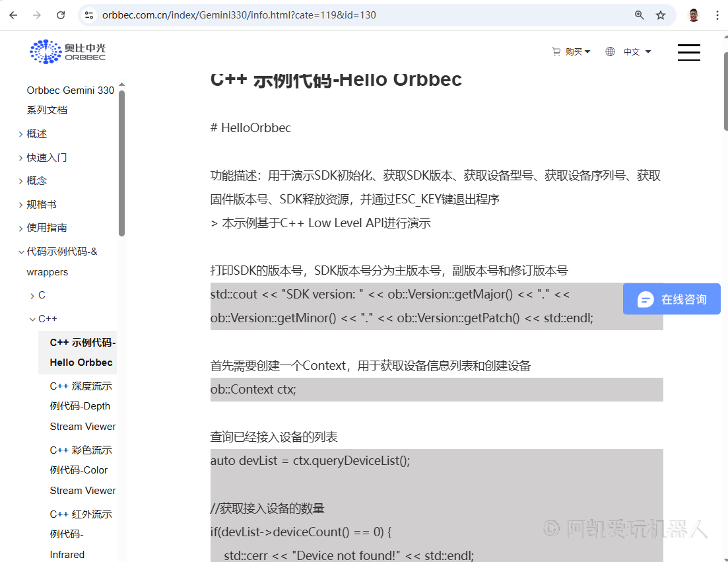Viewport: 728px width, 562px height.
Task: Open C++ 彩色流示例代码-Color Stream Viewer
Action: (x=83, y=470)
